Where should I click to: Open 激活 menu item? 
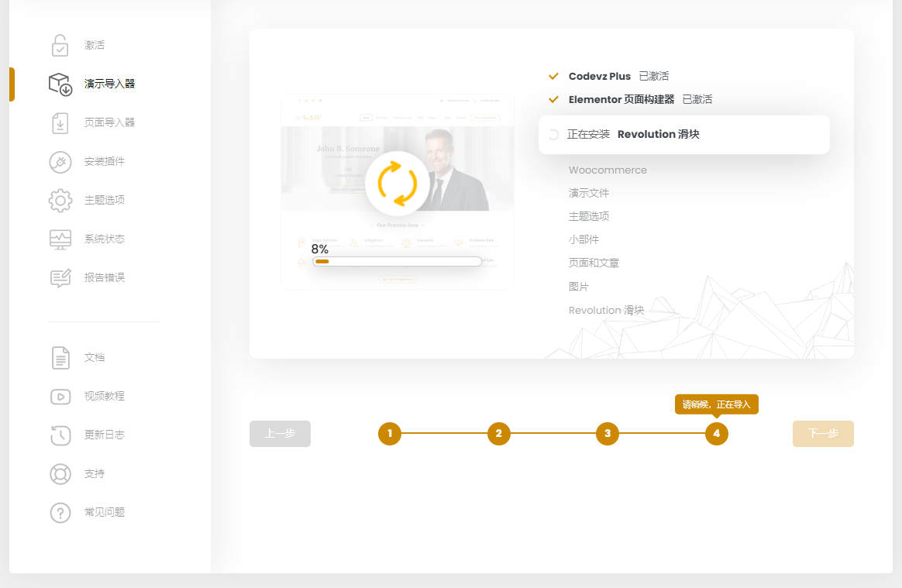point(95,45)
